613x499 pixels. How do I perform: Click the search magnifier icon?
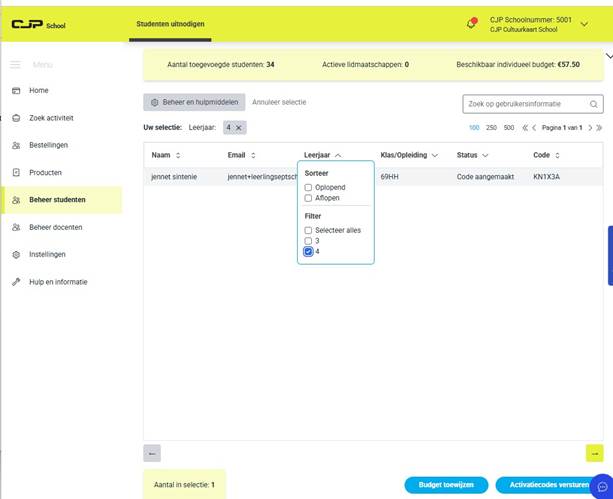(x=593, y=104)
